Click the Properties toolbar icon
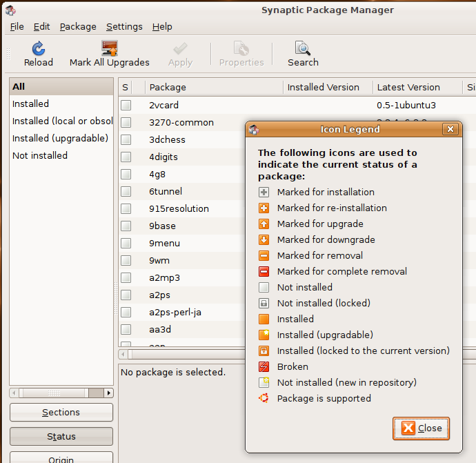Screen dimensions: 476x463 pos(241,48)
